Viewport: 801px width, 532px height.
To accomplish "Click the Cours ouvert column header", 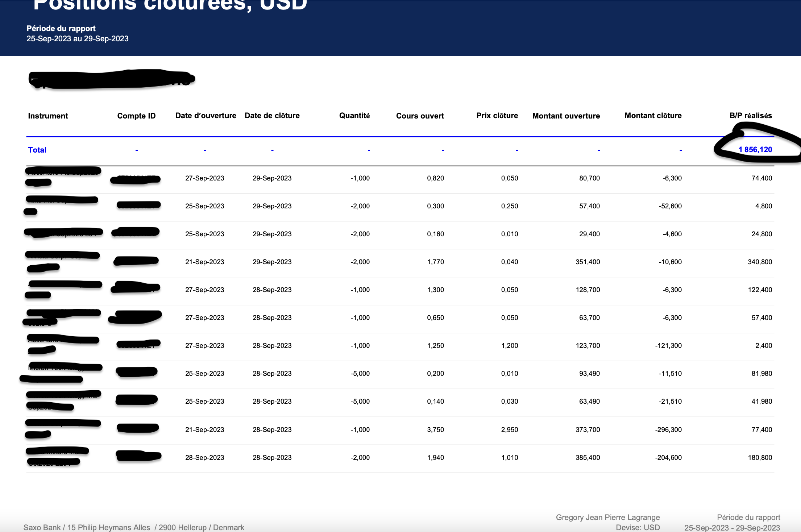I will click(420, 116).
